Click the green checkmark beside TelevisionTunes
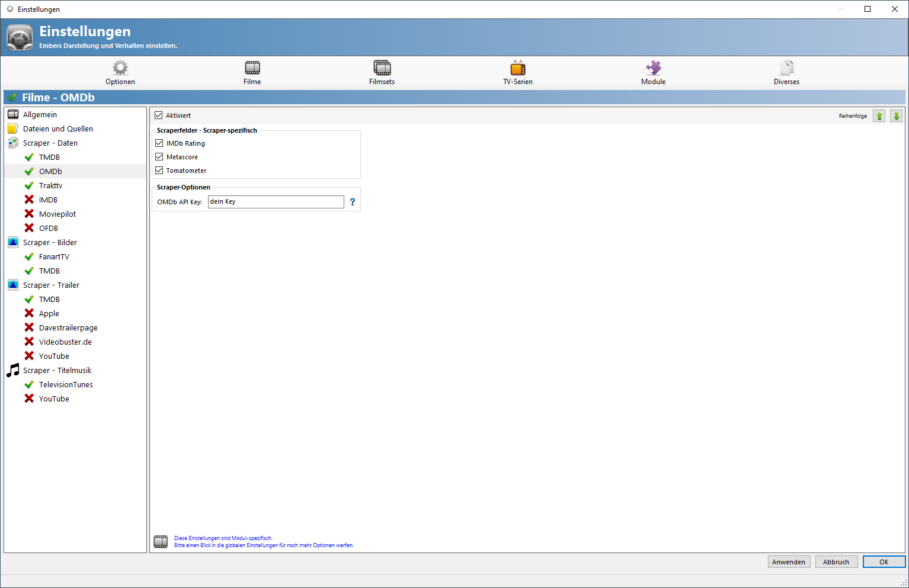Image resolution: width=909 pixels, height=588 pixels. [29, 384]
